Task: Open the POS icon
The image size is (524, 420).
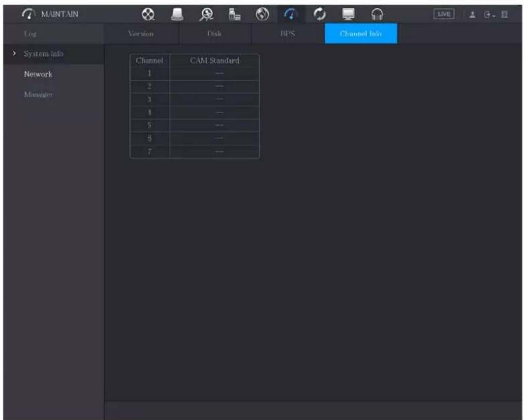Action: point(234,14)
